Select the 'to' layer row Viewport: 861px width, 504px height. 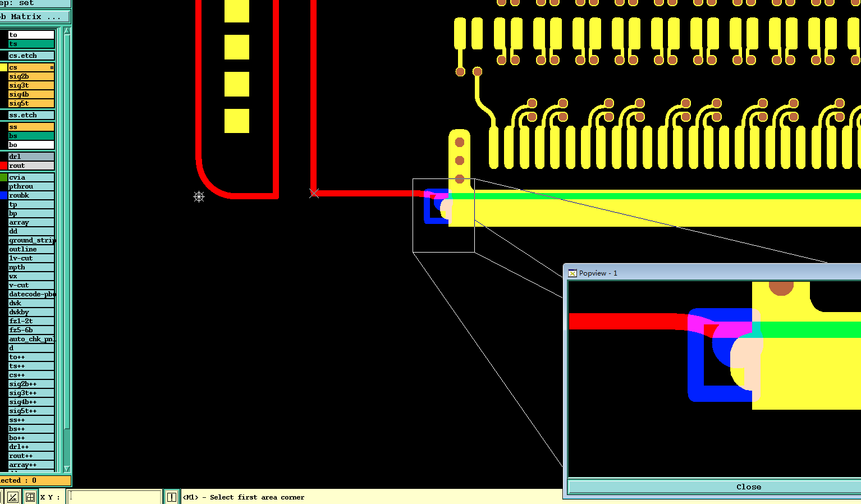click(31, 35)
